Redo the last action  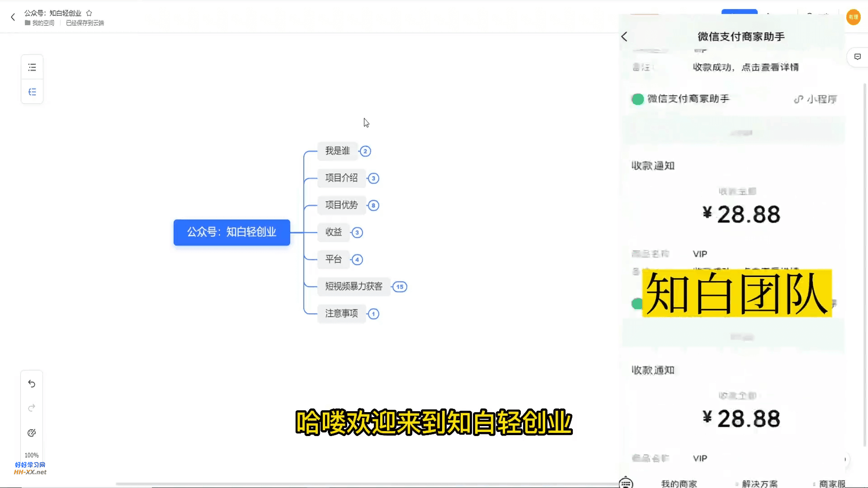[x=32, y=408]
